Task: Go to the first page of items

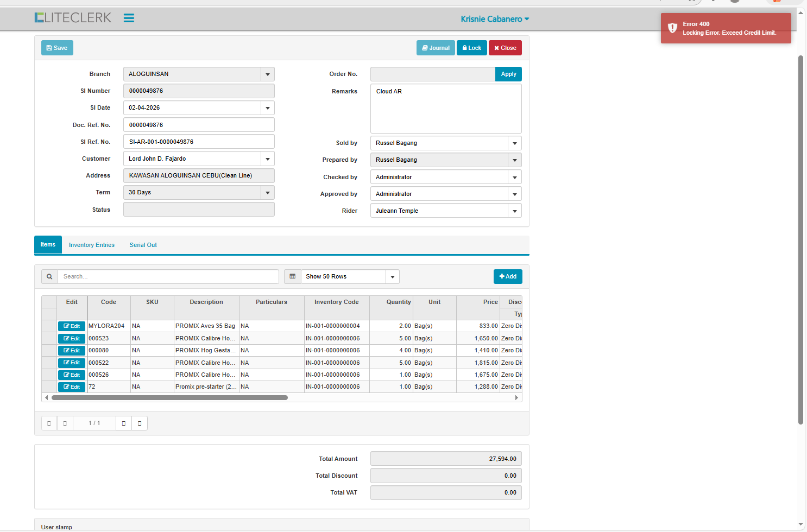Action: [x=49, y=423]
